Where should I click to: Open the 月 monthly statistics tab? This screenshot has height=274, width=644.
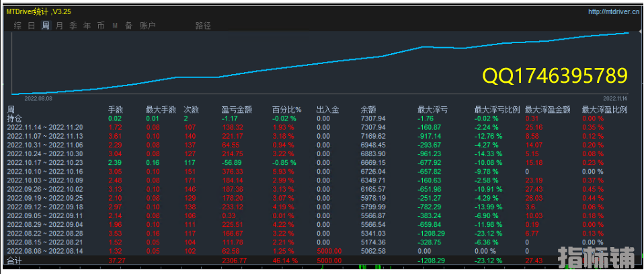[60, 26]
